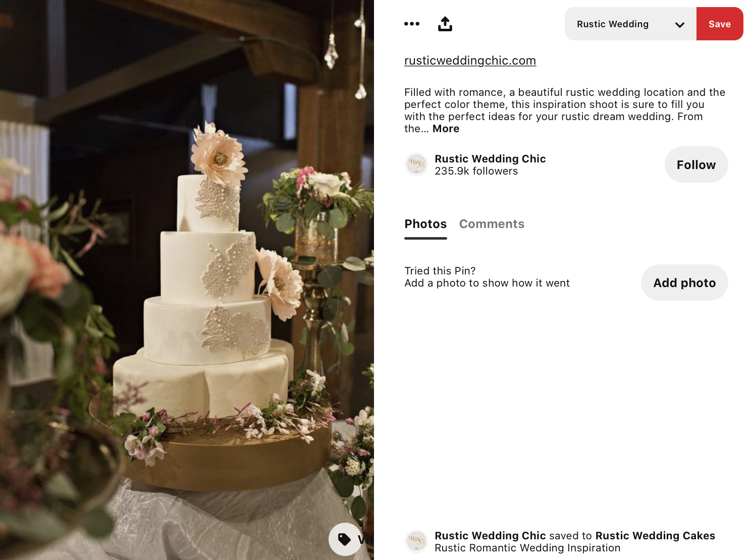Tap the share upload icon

(445, 24)
